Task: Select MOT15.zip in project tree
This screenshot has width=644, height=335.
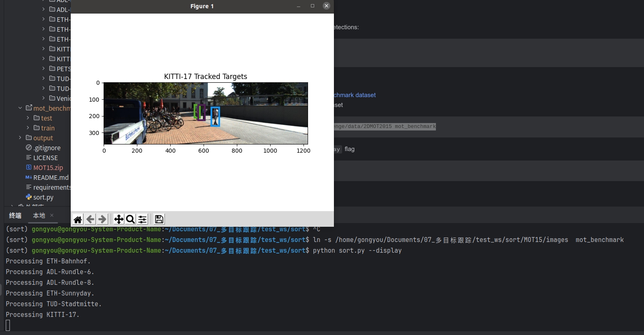Action: click(x=44, y=167)
